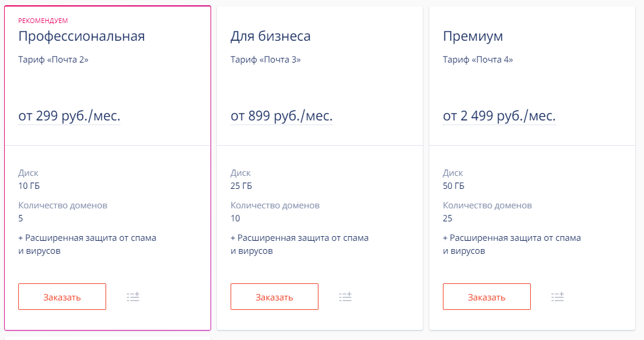The height and width of the screenshot is (340, 644).
Task: Expand price 'от 899 руб./мес.' options
Action: (x=281, y=116)
